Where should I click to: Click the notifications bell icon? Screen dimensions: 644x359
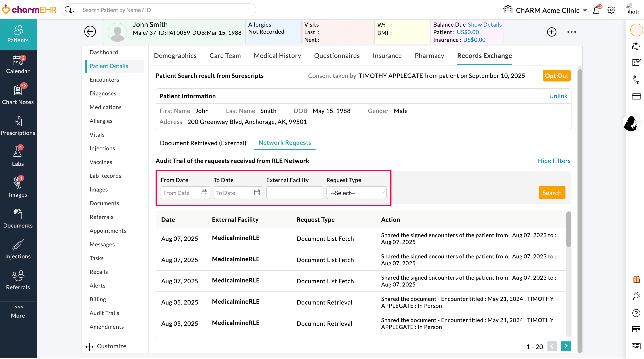click(x=596, y=10)
